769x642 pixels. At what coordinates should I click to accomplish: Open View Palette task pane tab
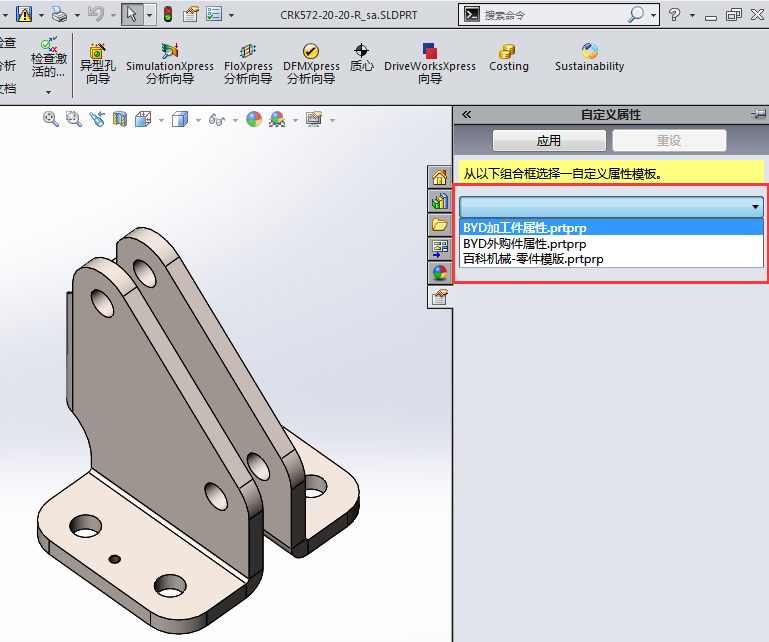point(439,249)
